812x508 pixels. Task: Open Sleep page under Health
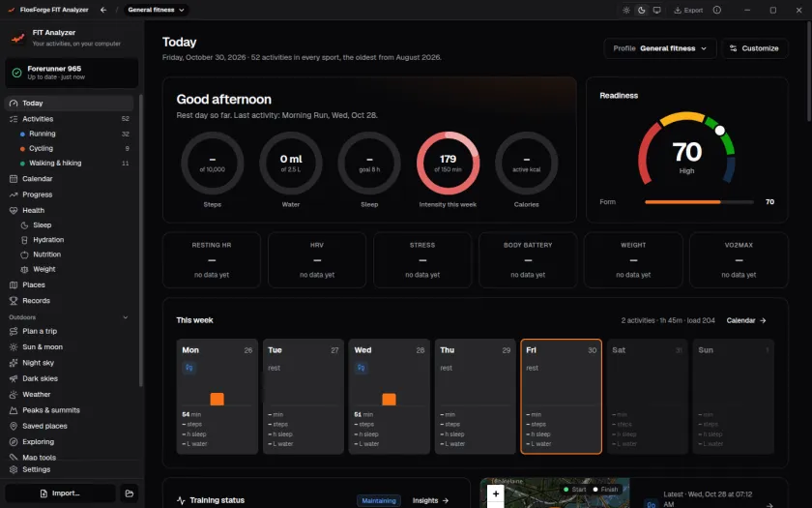tap(74, 224)
